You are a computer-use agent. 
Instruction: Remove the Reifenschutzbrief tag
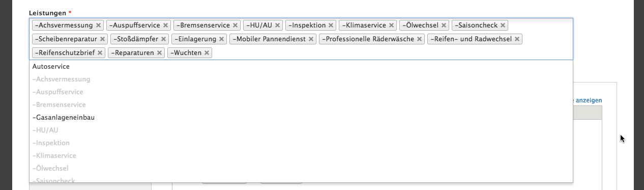click(100, 52)
